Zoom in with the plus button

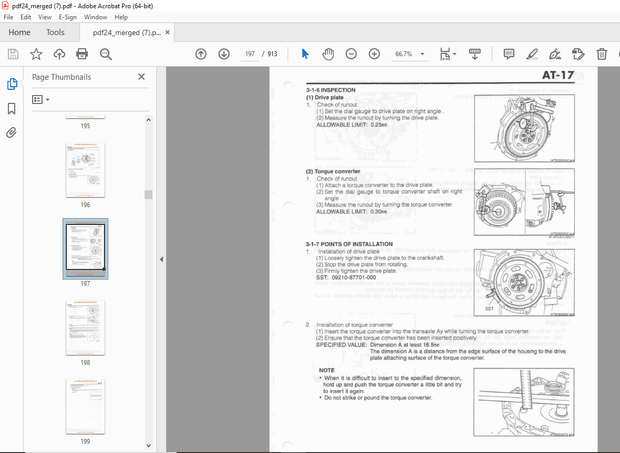pyautogui.click(x=374, y=54)
